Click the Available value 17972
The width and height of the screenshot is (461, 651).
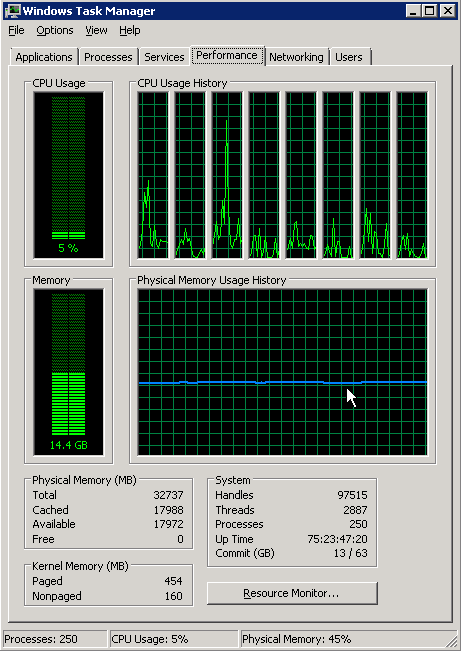[x=168, y=524]
